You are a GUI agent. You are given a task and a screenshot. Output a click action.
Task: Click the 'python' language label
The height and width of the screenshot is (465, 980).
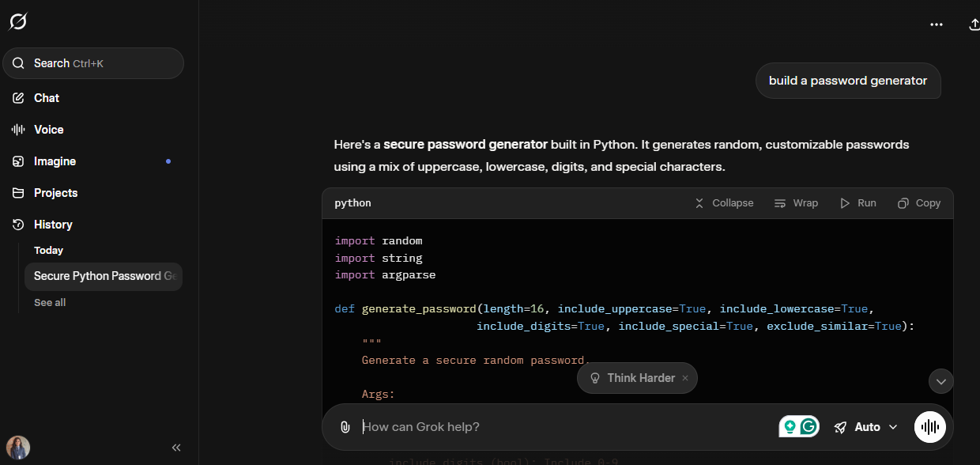click(352, 203)
